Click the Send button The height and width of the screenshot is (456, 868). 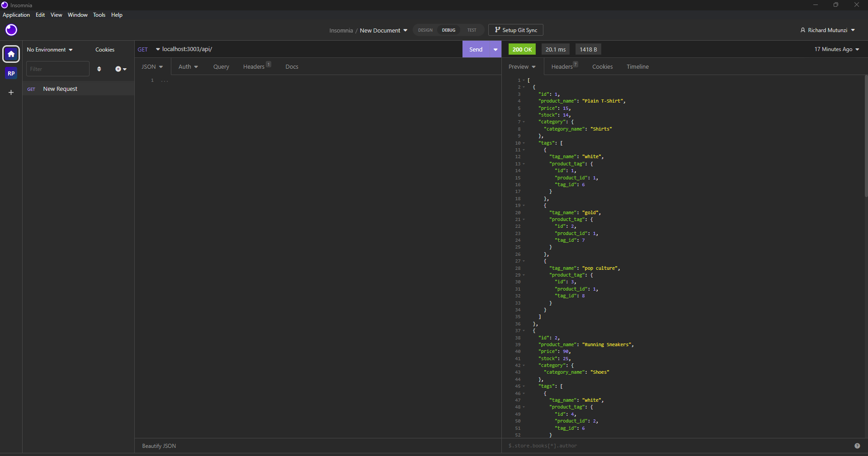point(476,49)
